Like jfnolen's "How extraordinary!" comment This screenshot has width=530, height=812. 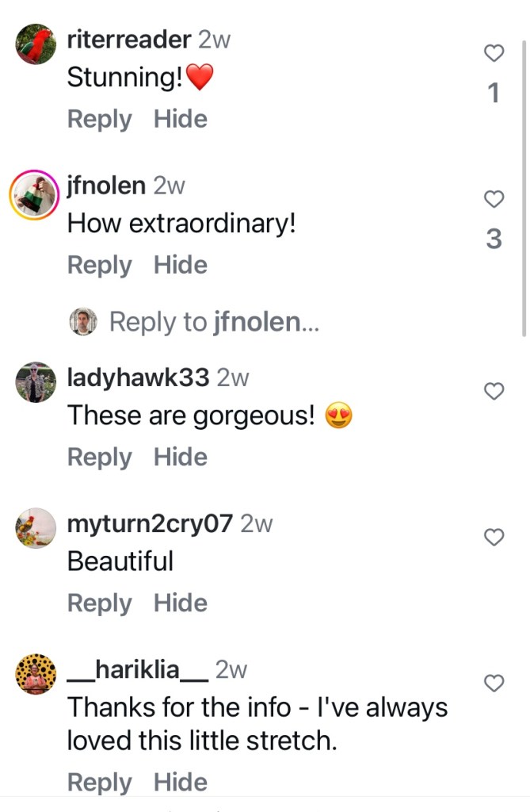point(494,200)
